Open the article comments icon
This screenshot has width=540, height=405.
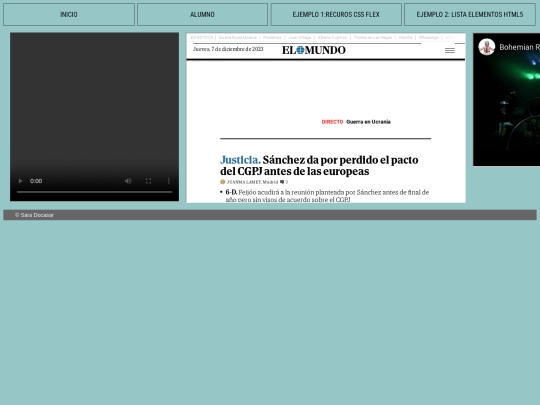click(282, 182)
